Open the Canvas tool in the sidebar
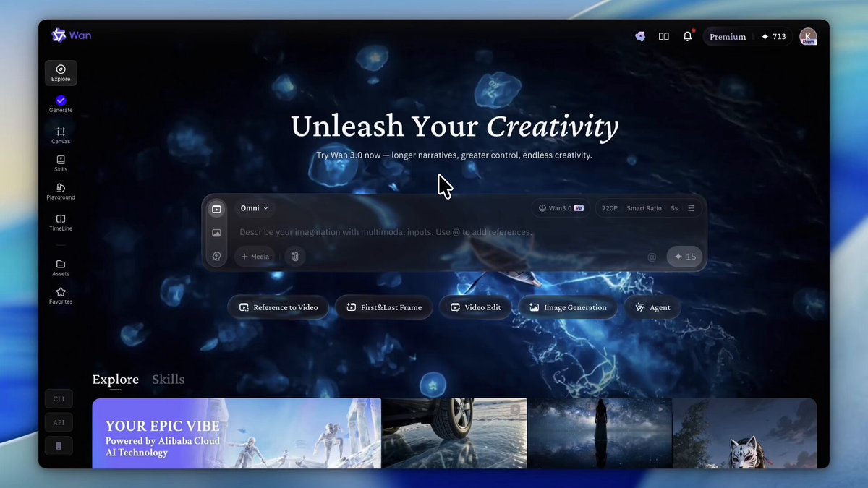 (x=61, y=135)
